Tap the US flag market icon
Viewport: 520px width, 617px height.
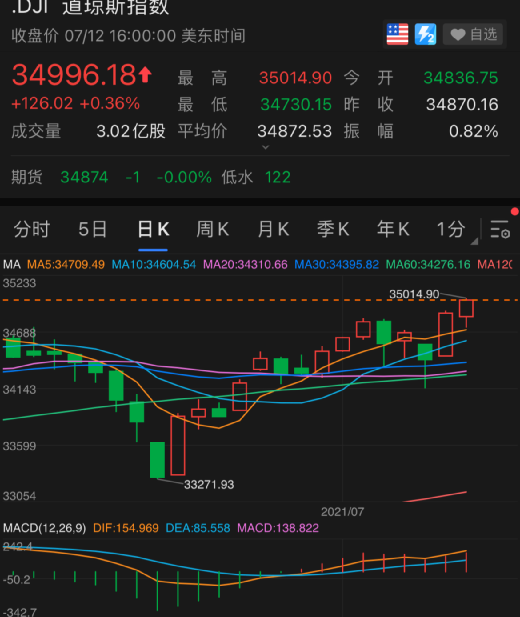point(397,35)
